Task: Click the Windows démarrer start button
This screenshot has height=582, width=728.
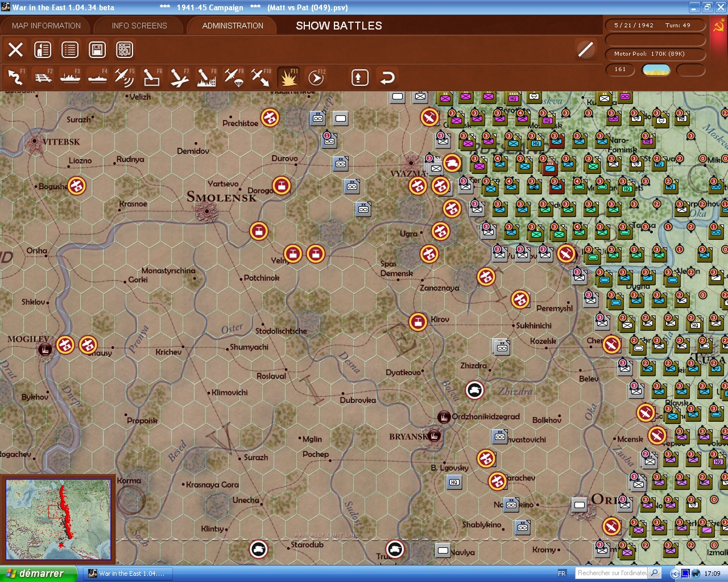Action: tap(38, 573)
